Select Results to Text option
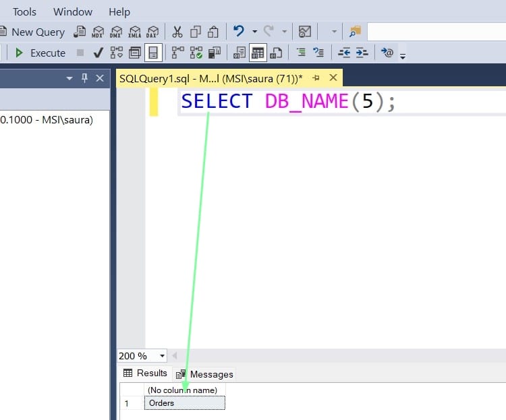The width and height of the screenshot is (506, 420). click(240, 53)
